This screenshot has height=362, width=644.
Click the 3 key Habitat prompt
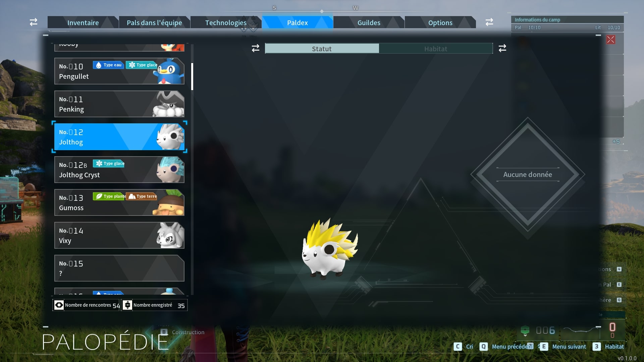pyautogui.click(x=608, y=347)
